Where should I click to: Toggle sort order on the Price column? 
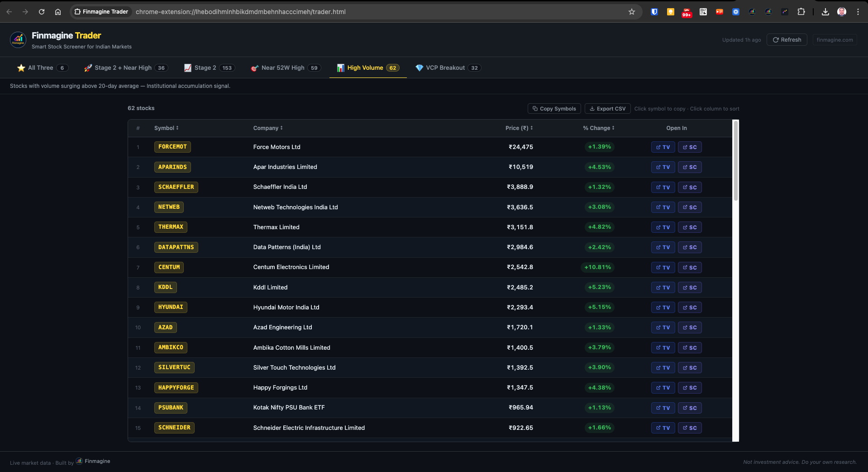[x=519, y=128]
